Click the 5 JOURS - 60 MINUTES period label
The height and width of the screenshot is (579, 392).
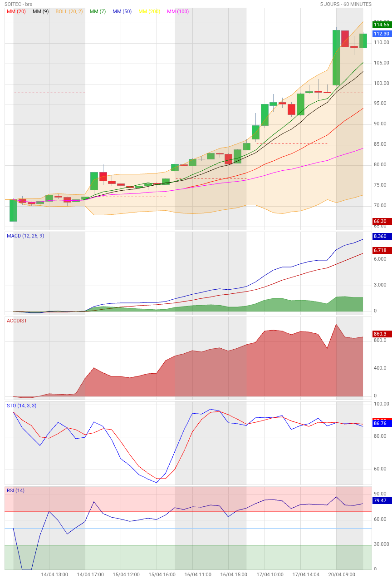[x=346, y=4]
